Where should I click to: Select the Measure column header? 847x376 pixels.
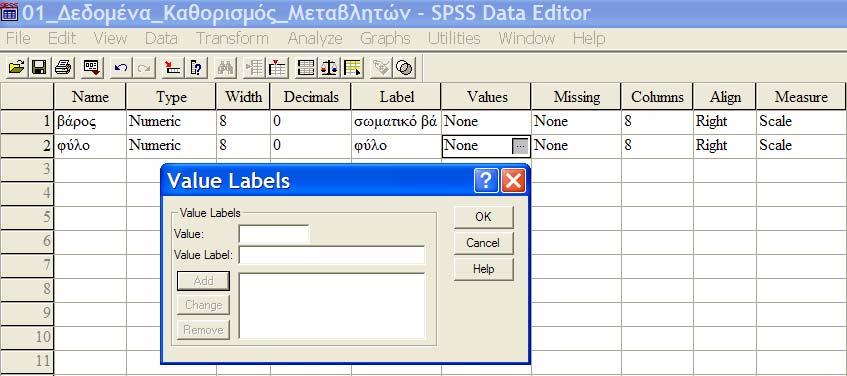(x=801, y=97)
